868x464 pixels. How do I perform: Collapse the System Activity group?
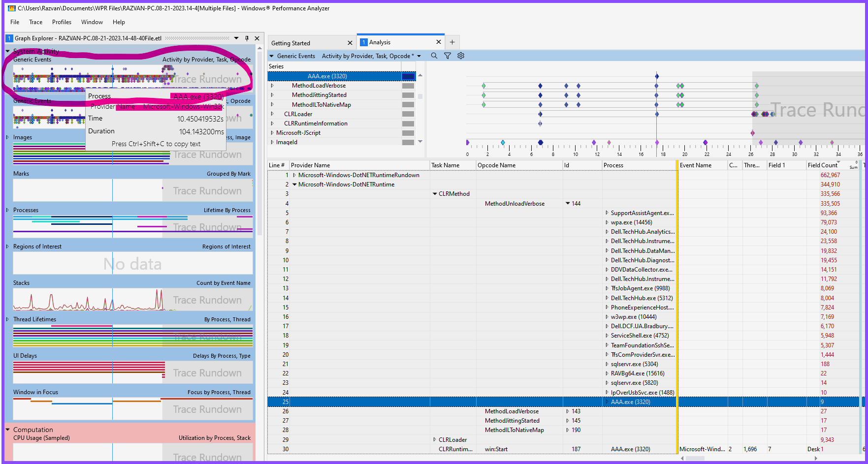[x=8, y=51]
